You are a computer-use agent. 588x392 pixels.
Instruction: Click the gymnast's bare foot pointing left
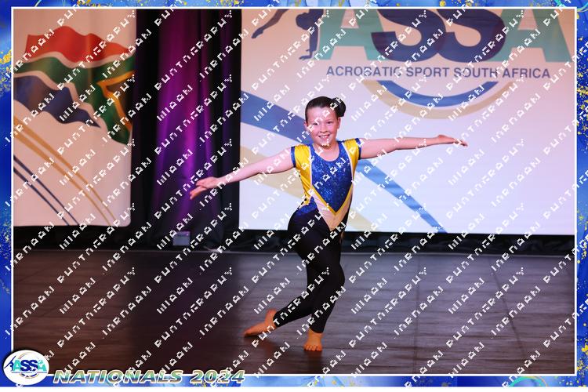[261, 325]
